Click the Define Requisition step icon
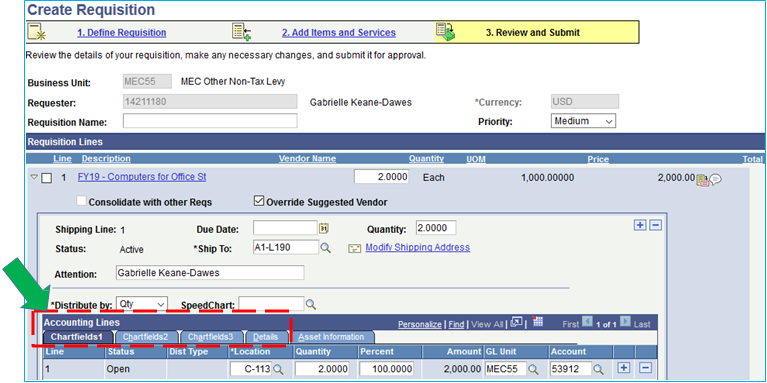 (37, 32)
